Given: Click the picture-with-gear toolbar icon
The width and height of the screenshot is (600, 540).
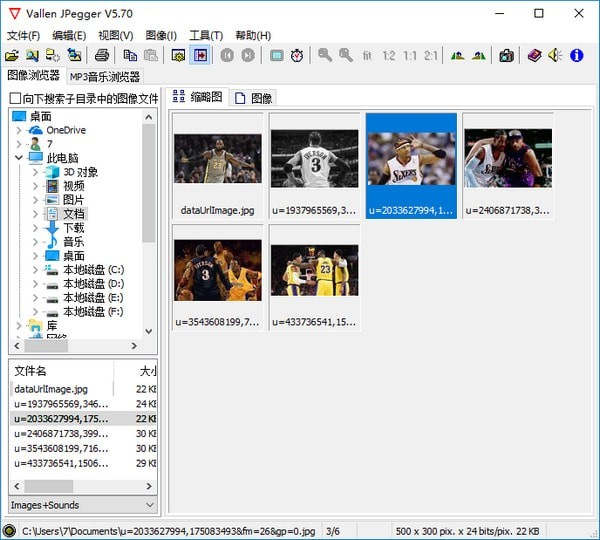Looking at the screenshot, I should coord(178,56).
